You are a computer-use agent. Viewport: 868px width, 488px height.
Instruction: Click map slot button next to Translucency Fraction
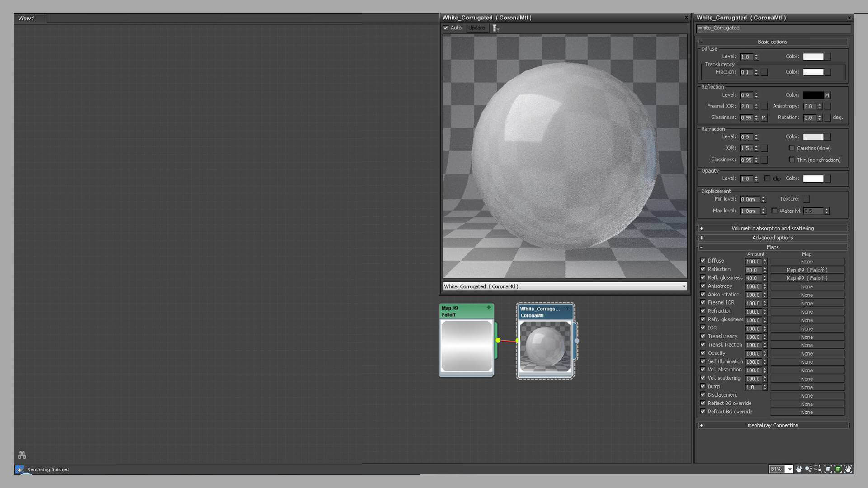(x=764, y=72)
